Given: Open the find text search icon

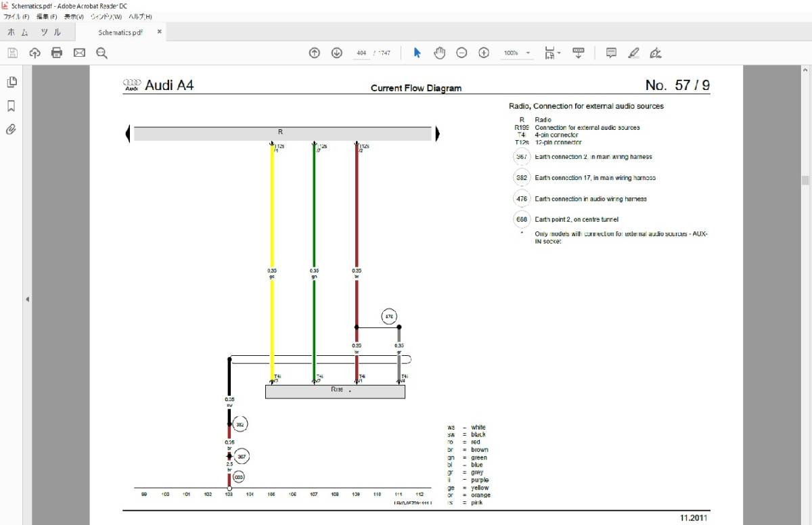Looking at the screenshot, I should click(x=101, y=53).
